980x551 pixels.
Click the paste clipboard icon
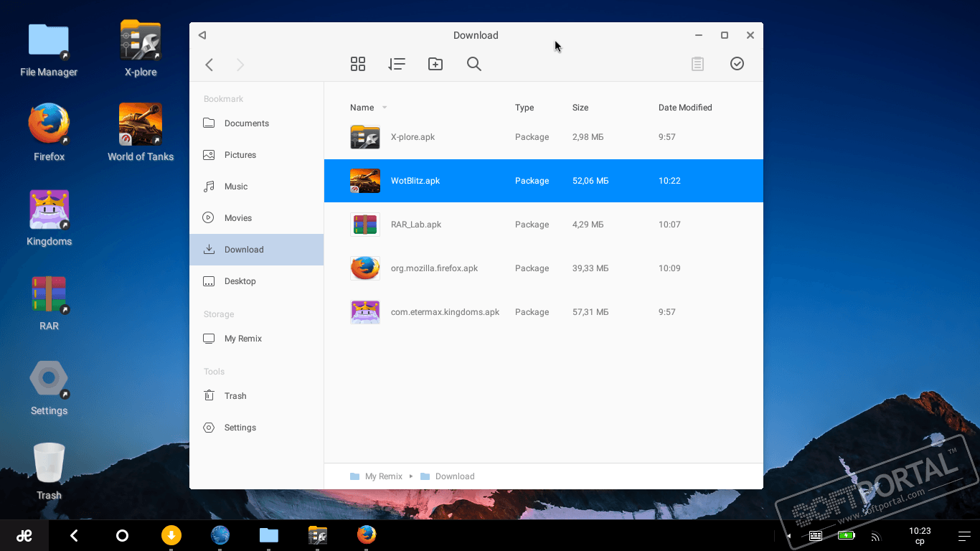click(697, 64)
